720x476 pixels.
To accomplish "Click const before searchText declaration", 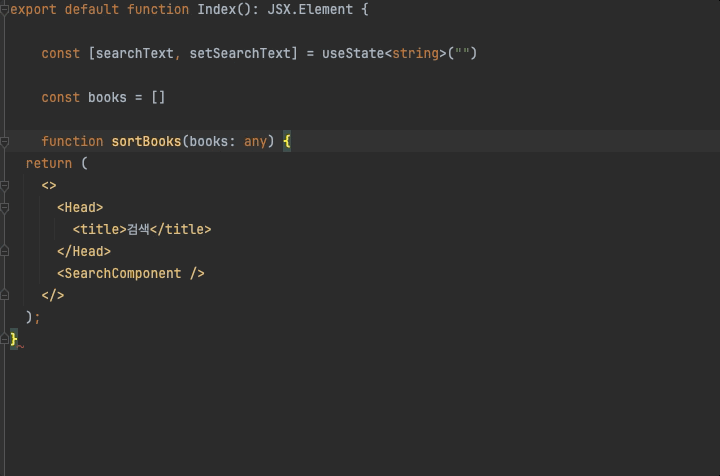I will pyautogui.click(x=61, y=54).
